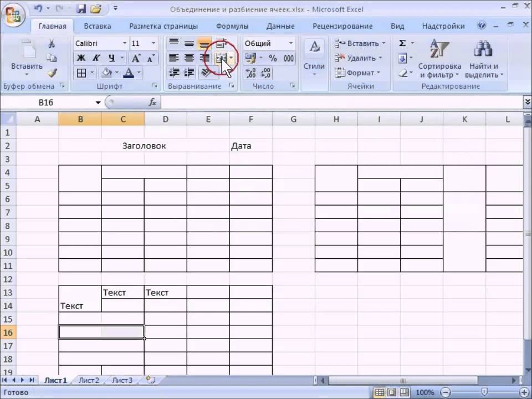Click the Office round button
The image size is (532, 399).
coord(13,15)
